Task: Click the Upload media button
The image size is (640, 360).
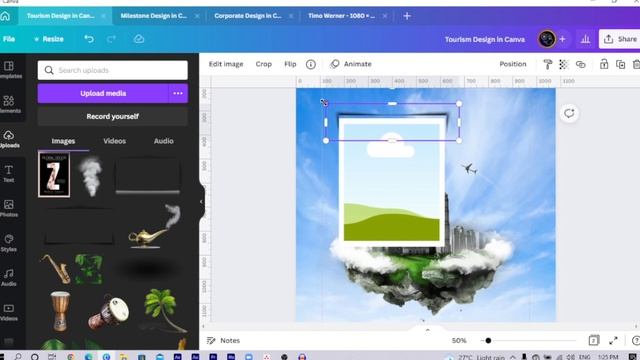Action: [x=103, y=93]
